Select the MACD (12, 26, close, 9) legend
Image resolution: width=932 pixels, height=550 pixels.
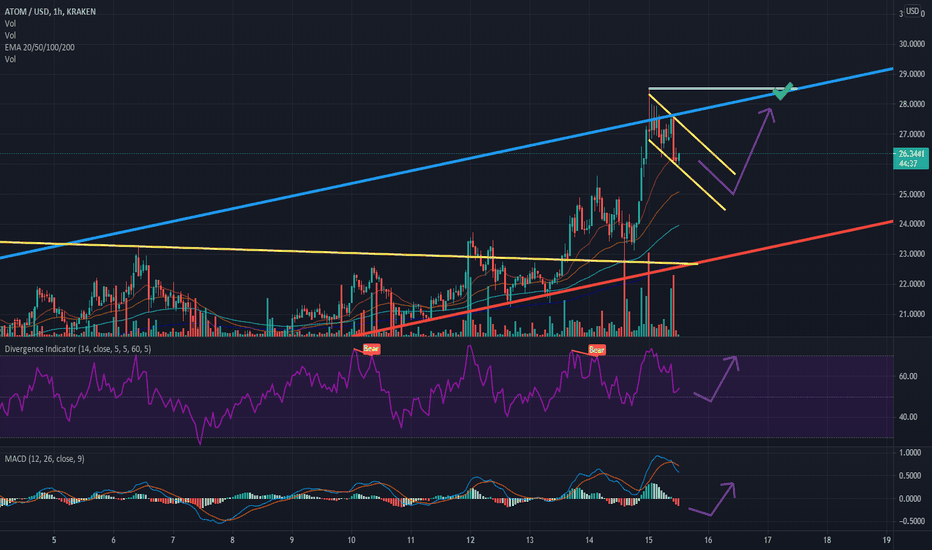click(x=45, y=458)
